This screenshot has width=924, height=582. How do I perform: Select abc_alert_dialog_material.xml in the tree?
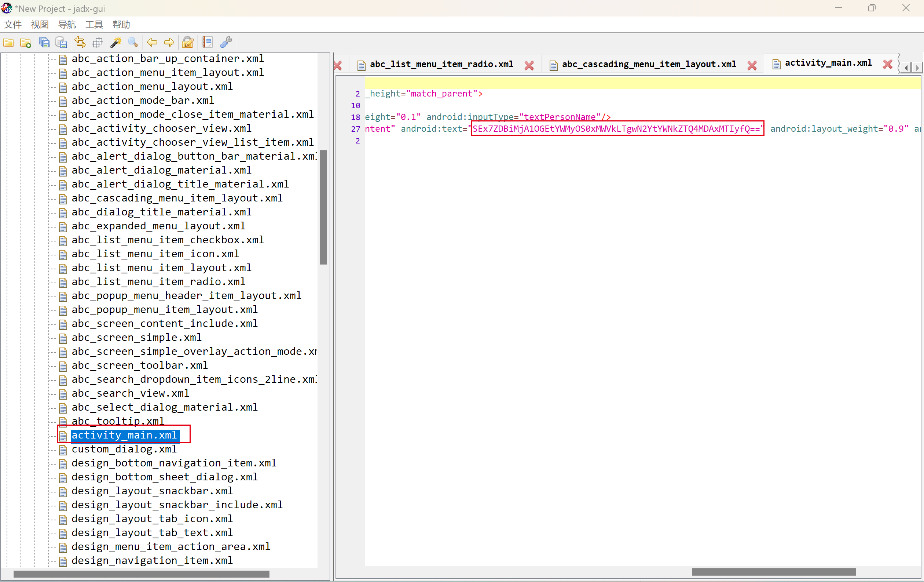click(162, 170)
